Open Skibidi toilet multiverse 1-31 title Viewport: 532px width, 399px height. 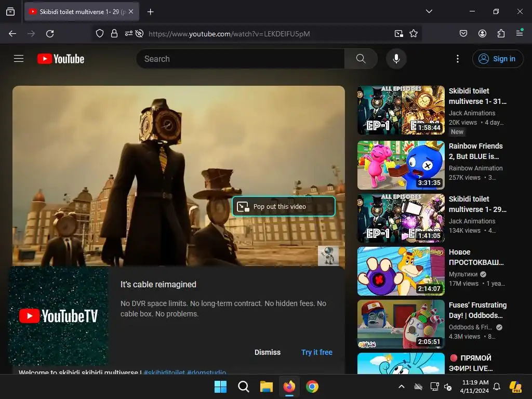(x=477, y=96)
